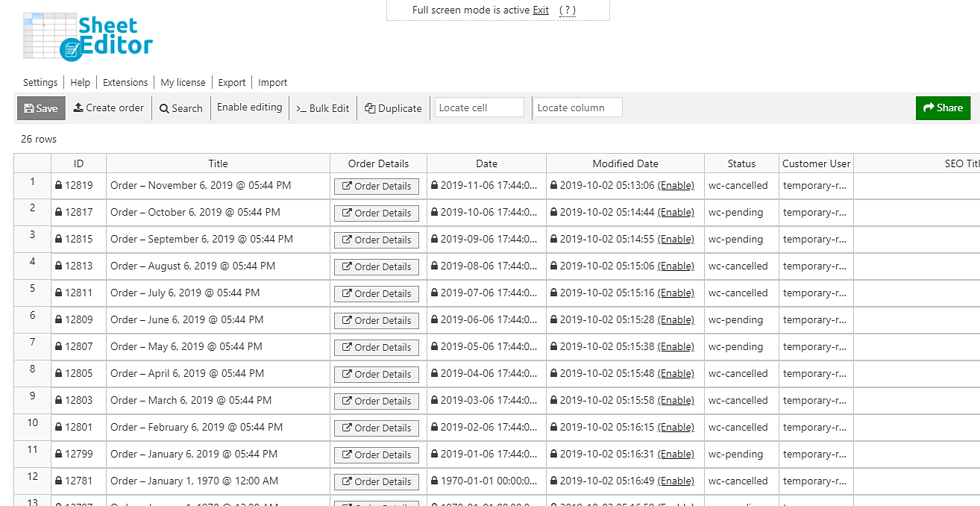
Task: Open the Help menu item
Action: tap(80, 83)
